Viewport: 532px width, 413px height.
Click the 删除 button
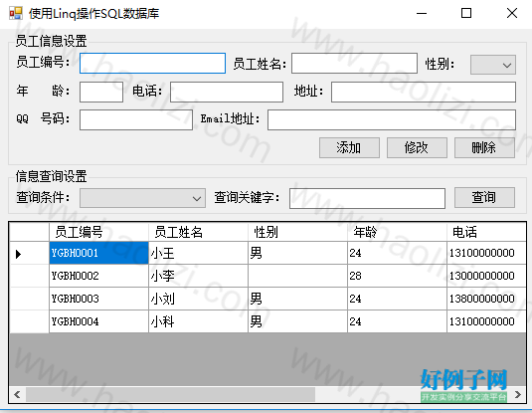[x=484, y=147]
